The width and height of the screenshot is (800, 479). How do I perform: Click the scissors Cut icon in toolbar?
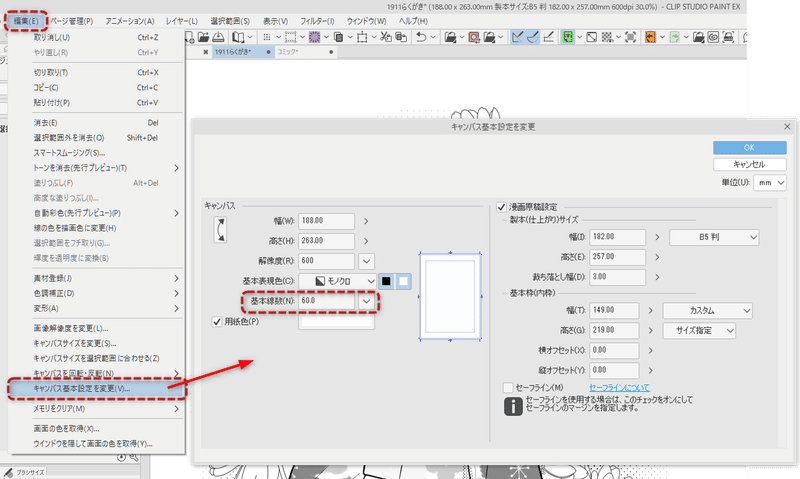click(x=386, y=37)
